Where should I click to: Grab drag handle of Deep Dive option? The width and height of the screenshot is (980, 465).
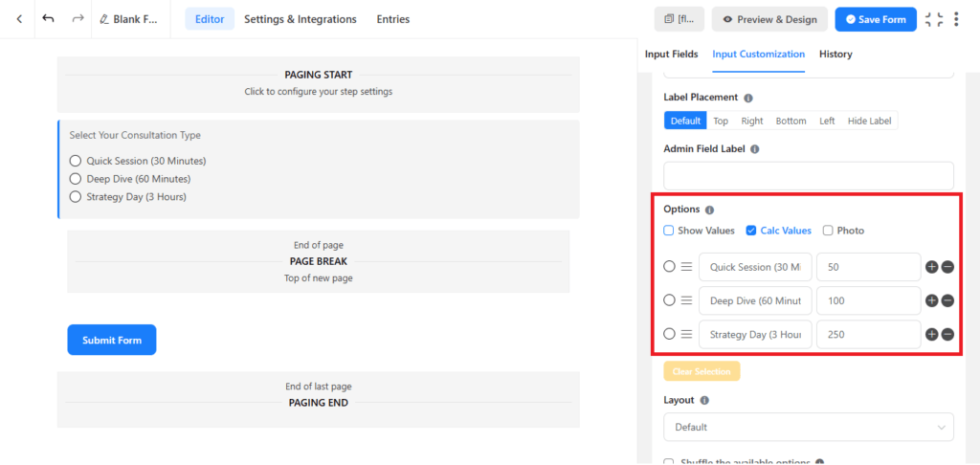pyautogui.click(x=686, y=300)
